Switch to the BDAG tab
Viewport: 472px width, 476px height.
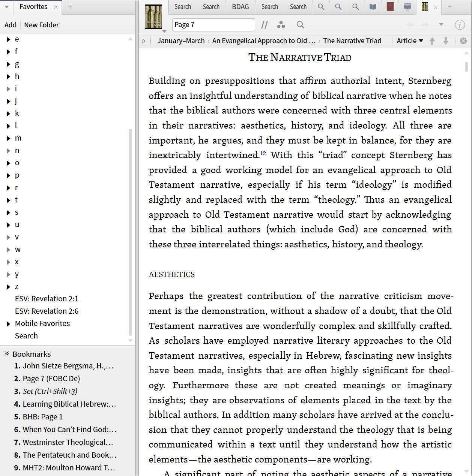pos(241,7)
